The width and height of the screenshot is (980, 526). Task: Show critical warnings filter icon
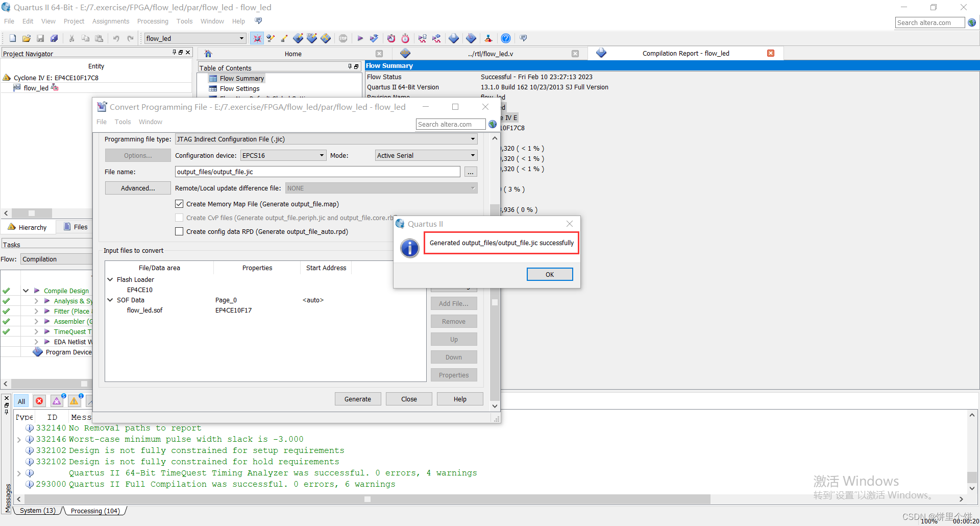coord(57,401)
